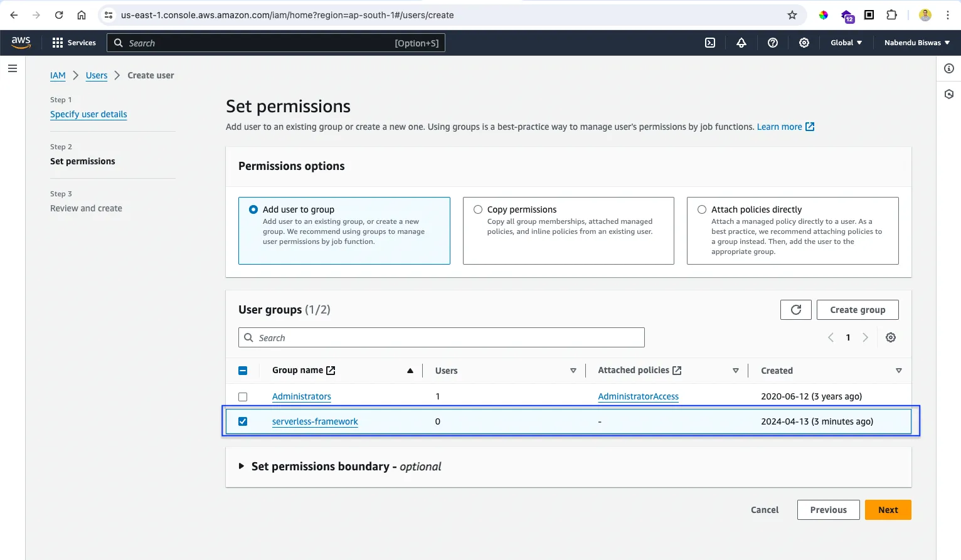
Task: Click the colorful pinwheel extension icon
Action: click(x=824, y=15)
